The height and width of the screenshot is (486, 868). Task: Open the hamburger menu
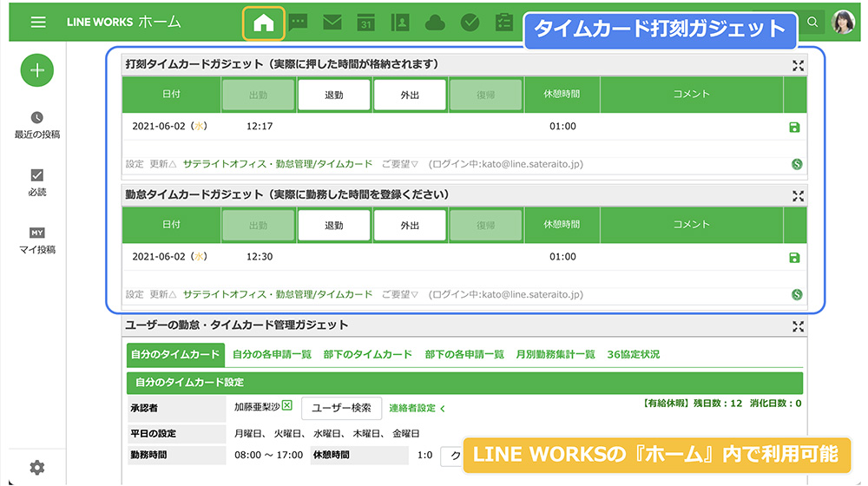38,23
